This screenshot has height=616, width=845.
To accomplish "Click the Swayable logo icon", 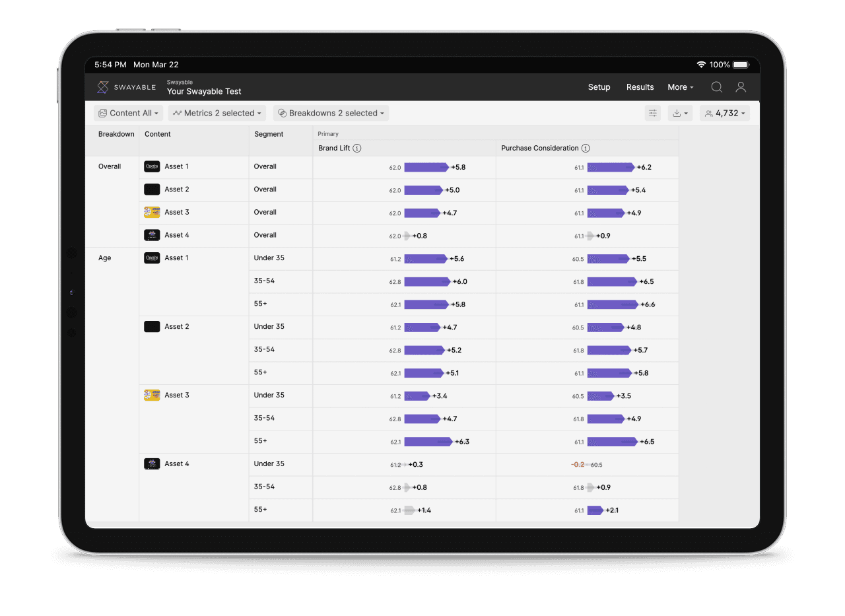I will click(103, 87).
